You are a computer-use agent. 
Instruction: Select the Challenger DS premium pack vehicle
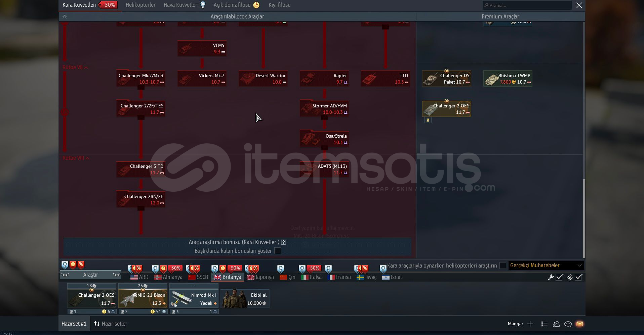pos(447,79)
